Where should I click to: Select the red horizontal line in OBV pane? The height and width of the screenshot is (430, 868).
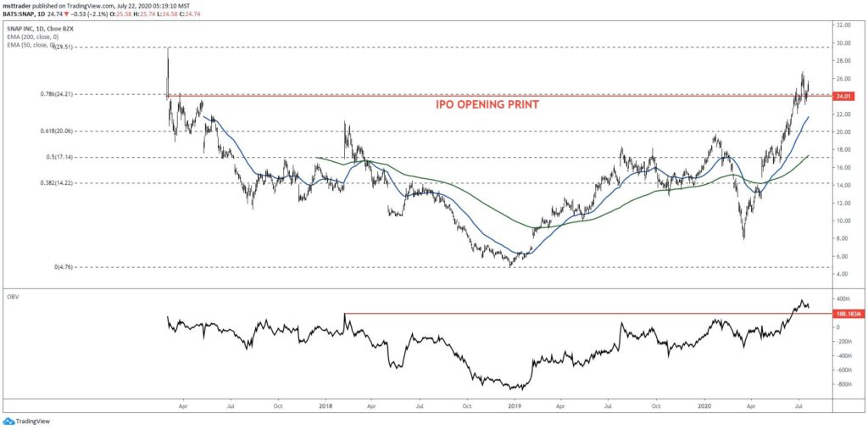pyautogui.click(x=588, y=314)
